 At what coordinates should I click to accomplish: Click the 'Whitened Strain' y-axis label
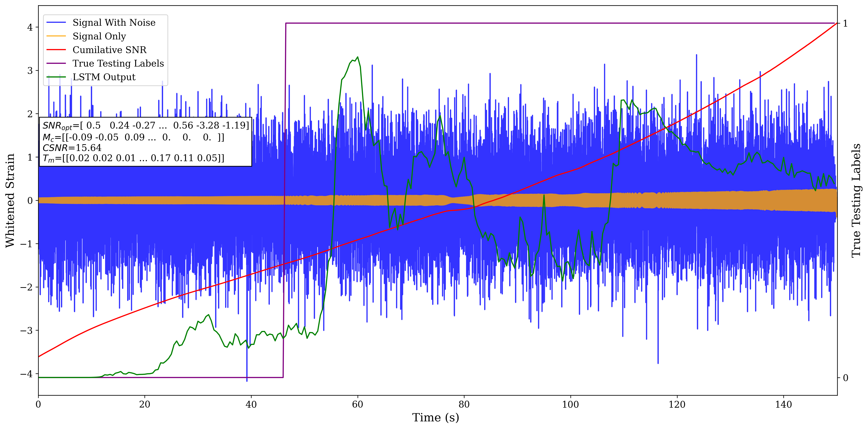tap(10, 200)
